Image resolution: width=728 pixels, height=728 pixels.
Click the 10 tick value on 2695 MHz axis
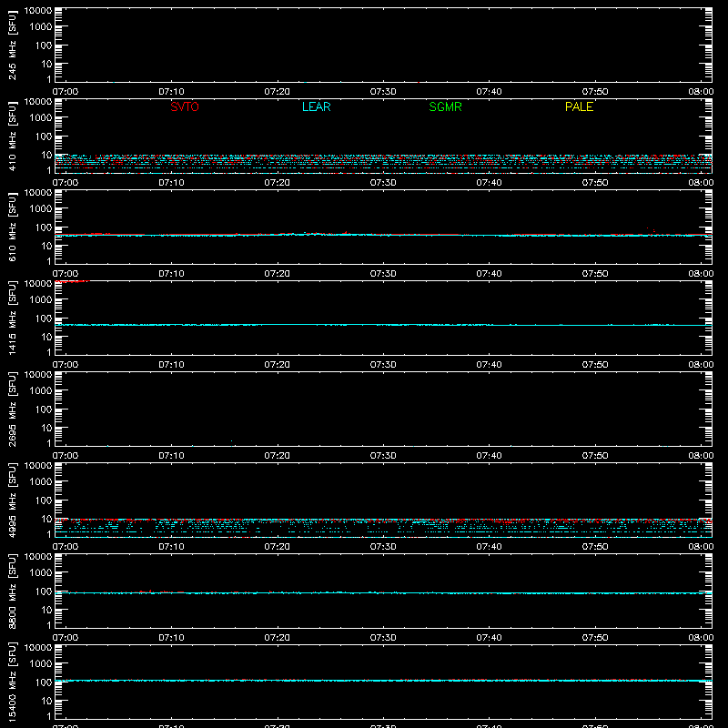click(47, 428)
